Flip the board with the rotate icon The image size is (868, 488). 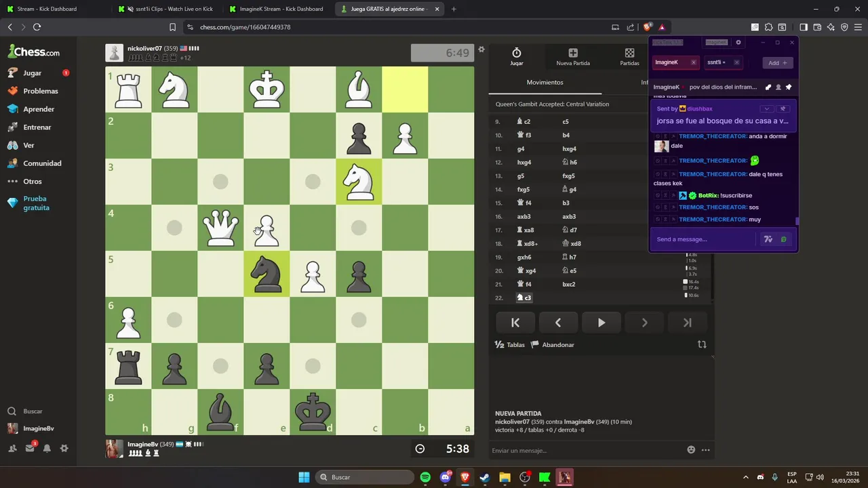click(702, 344)
